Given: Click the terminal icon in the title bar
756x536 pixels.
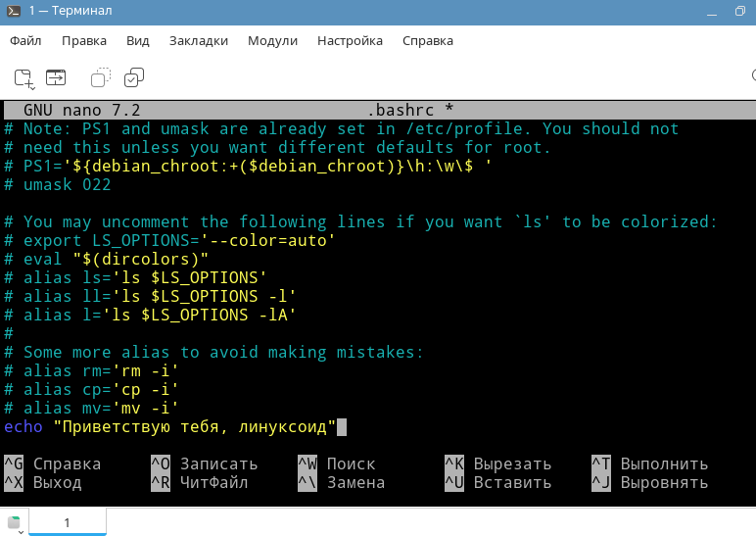Looking at the screenshot, I should (x=14, y=11).
